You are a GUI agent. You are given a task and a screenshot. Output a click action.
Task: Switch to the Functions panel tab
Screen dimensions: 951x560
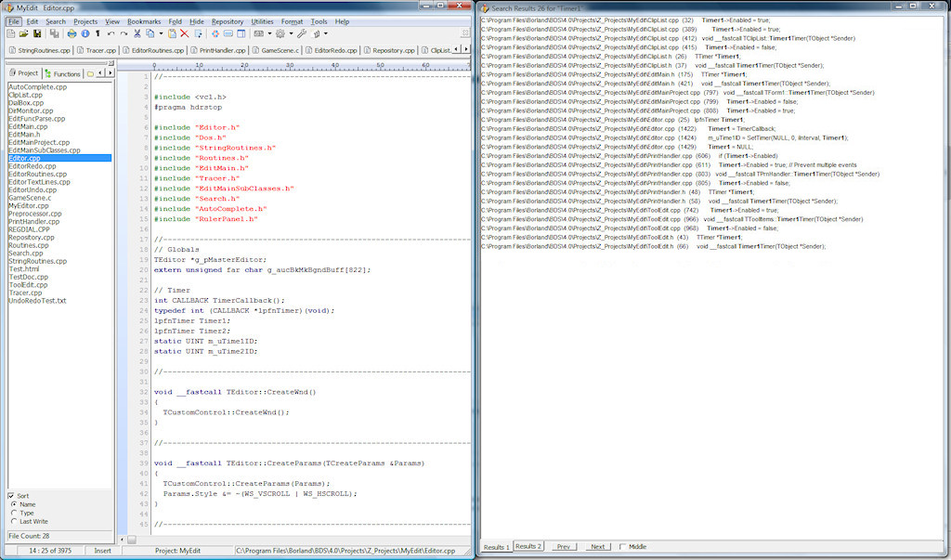coord(62,73)
